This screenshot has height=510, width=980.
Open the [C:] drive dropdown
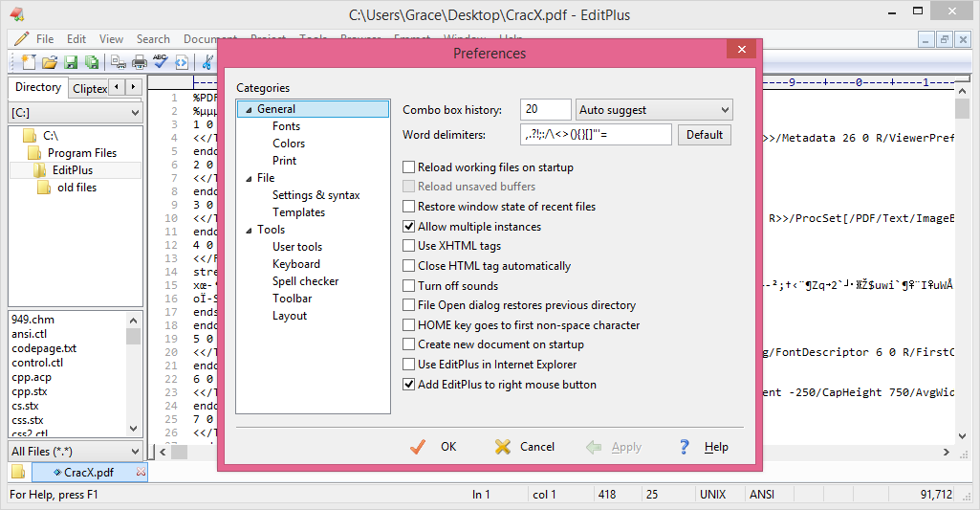pos(76,113)
